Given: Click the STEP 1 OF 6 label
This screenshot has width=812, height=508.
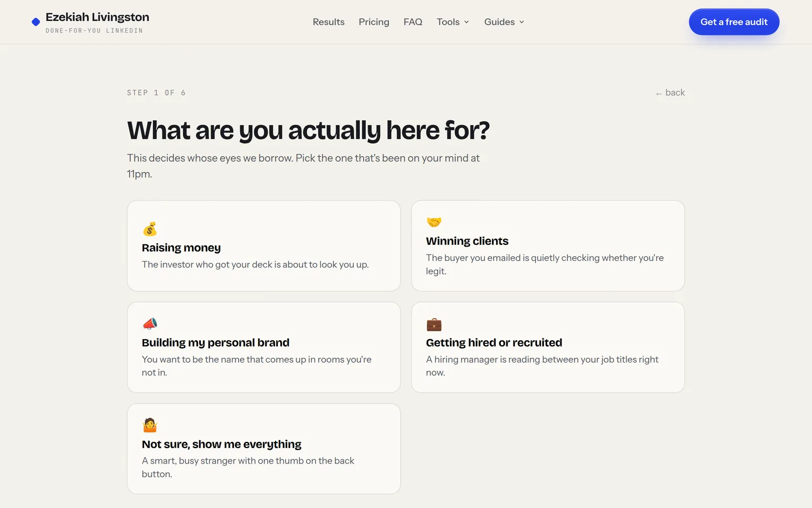Looking at the screenshot, I should coord(157,93).
